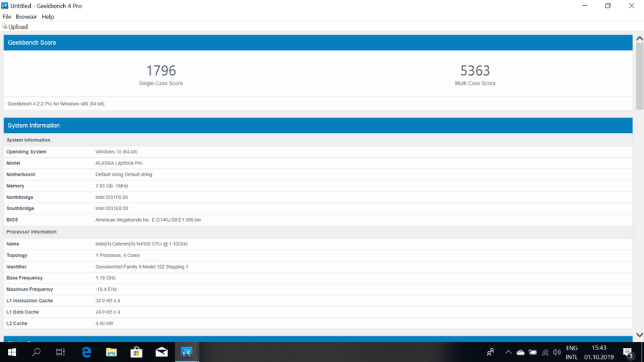Click the Northbridge Intel ID31F0 03 value
644x362 pixels.
click(112, 198)
